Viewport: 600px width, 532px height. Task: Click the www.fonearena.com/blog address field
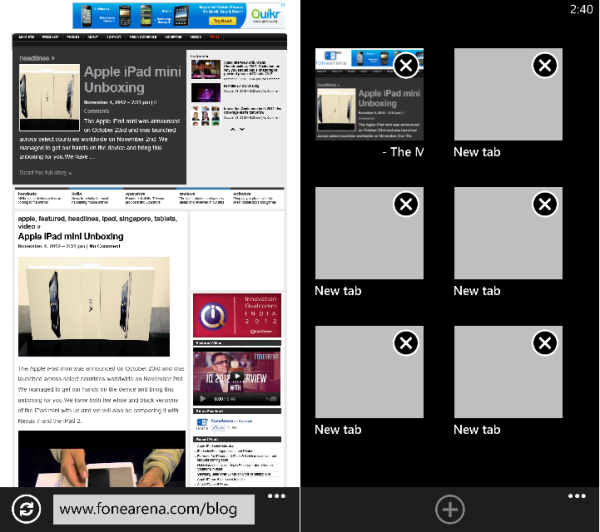click(154, 509)
